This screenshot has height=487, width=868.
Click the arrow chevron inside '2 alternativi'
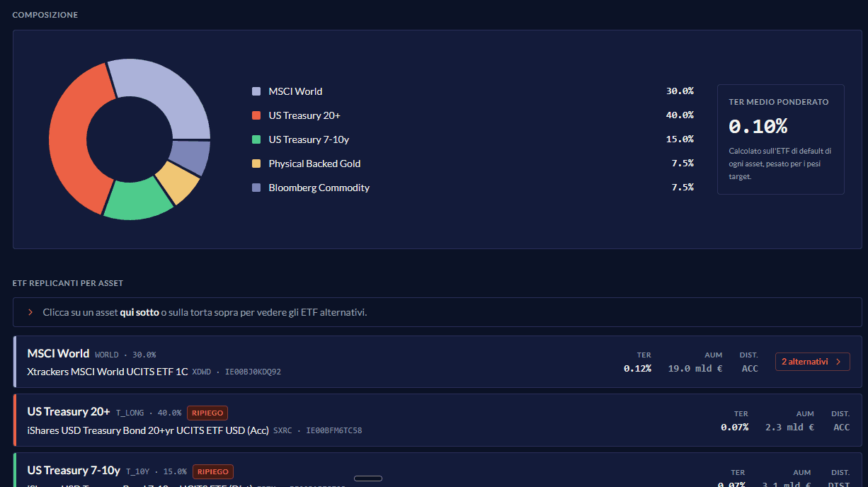pyautogui.click(x=838, y=362)
